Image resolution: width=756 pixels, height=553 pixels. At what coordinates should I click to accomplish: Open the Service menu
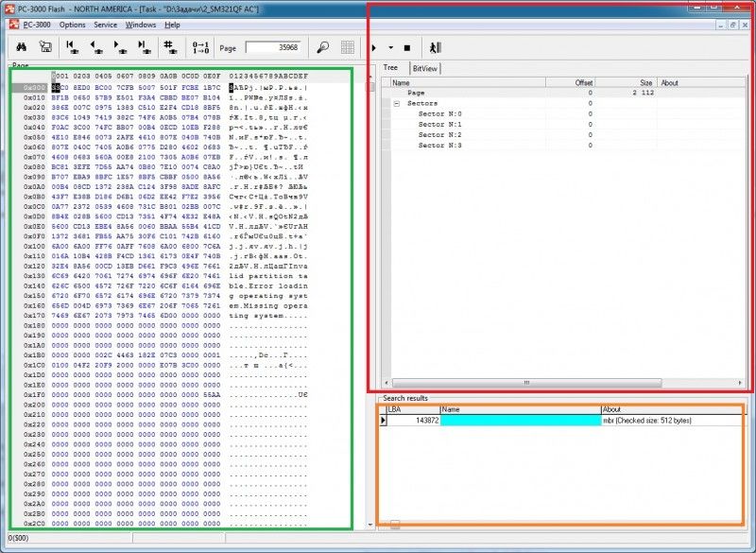pos(105,25)
